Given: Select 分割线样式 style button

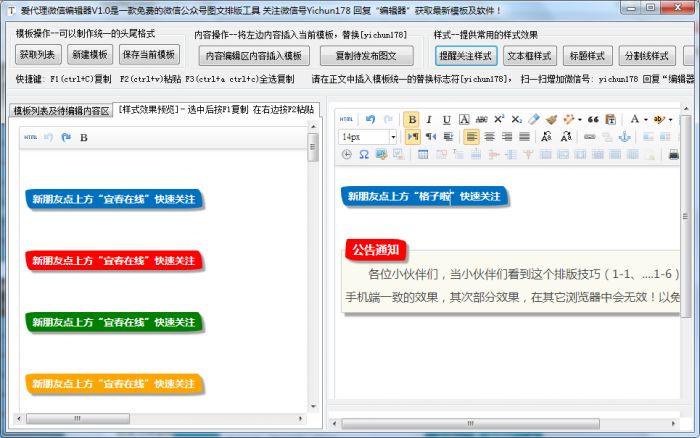Looking at the screenshot, I should 647,56.
